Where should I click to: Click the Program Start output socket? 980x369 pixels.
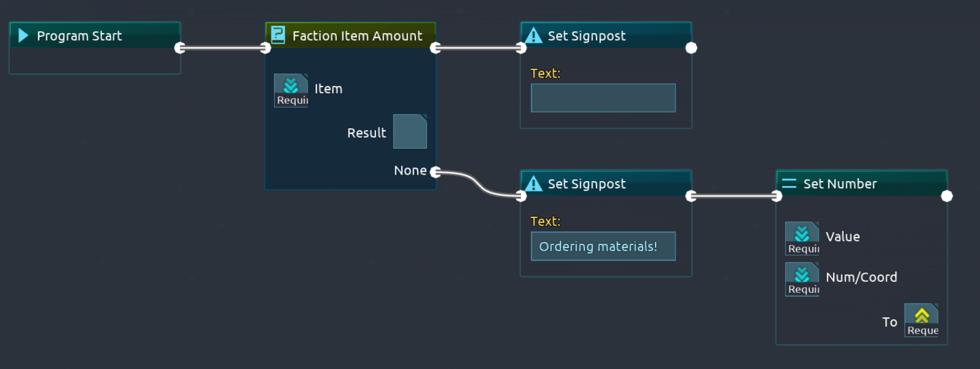pyautogui.click(x=180, y=47)
